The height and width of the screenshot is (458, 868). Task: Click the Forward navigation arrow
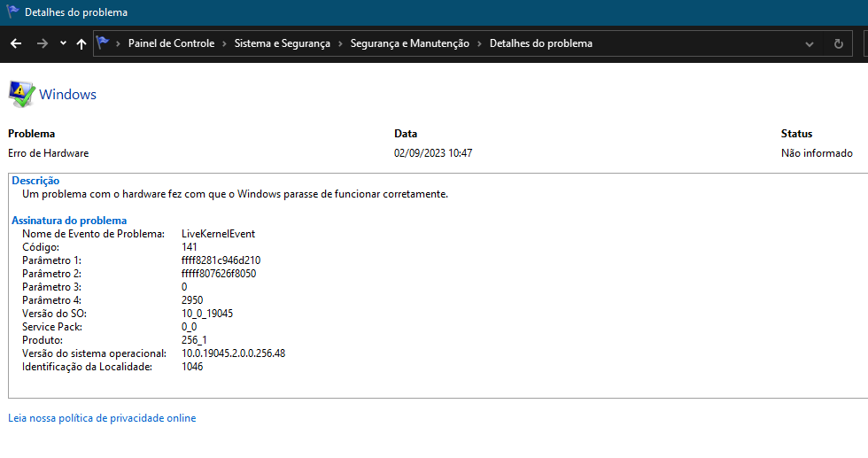(43, 43)
